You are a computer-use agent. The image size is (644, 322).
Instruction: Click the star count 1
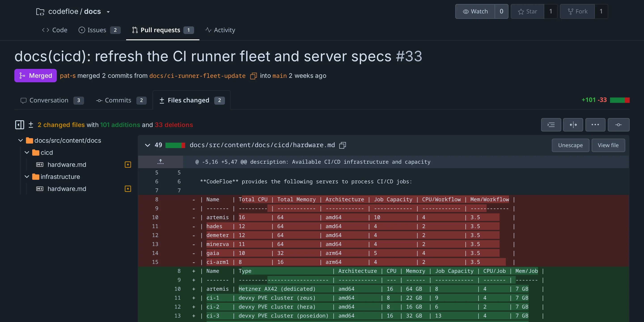click(x=551, y=11)
